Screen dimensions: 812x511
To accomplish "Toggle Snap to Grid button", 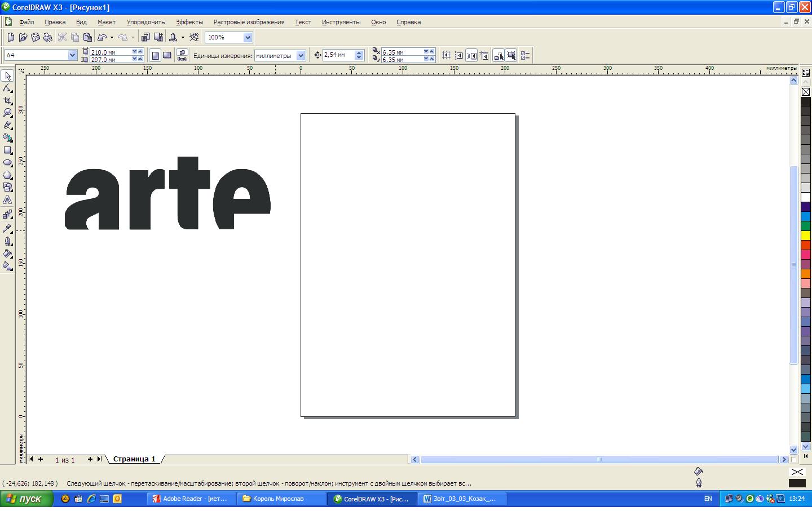I will point(446,55).
